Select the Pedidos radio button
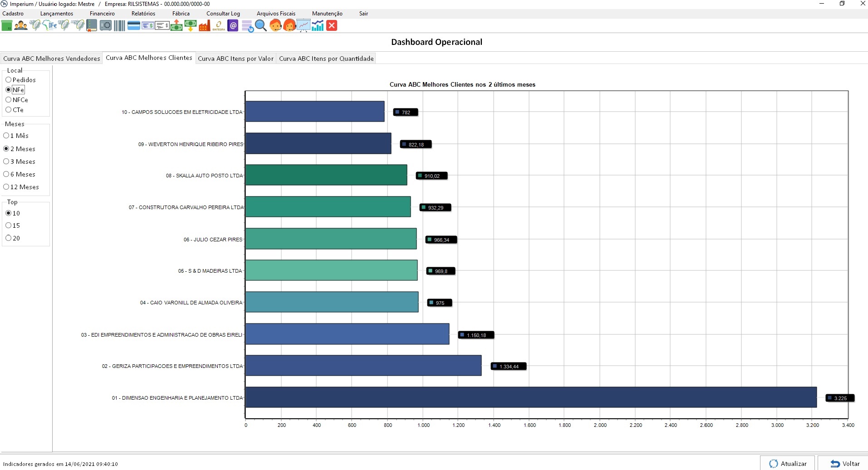 point(9,80)
